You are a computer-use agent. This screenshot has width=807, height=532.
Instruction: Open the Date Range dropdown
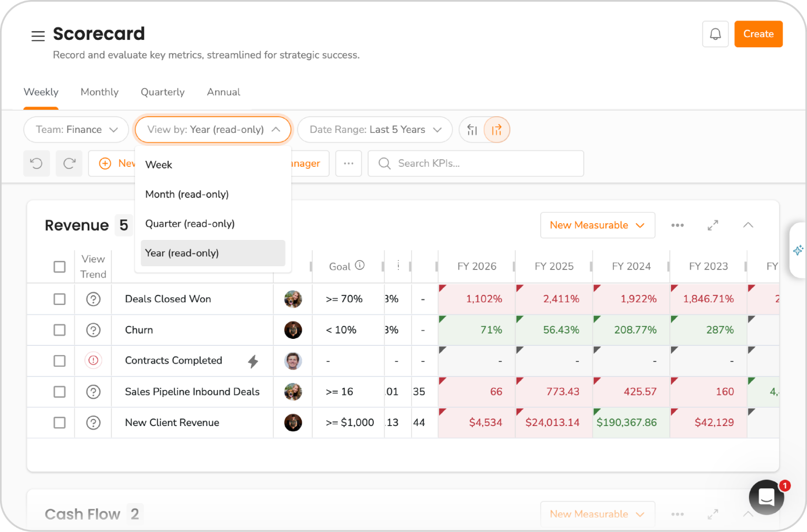(374, 129)
